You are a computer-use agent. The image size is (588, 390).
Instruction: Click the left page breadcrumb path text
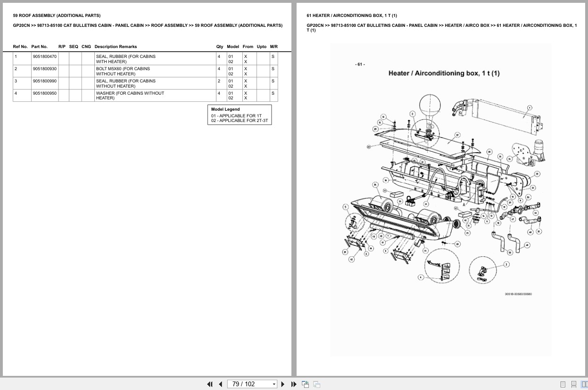pos(148,25)
